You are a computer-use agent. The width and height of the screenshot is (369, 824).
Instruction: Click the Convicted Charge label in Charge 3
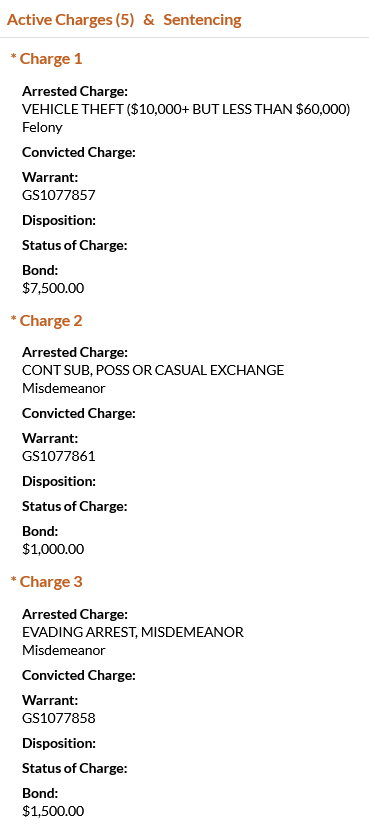coord(79,675)
